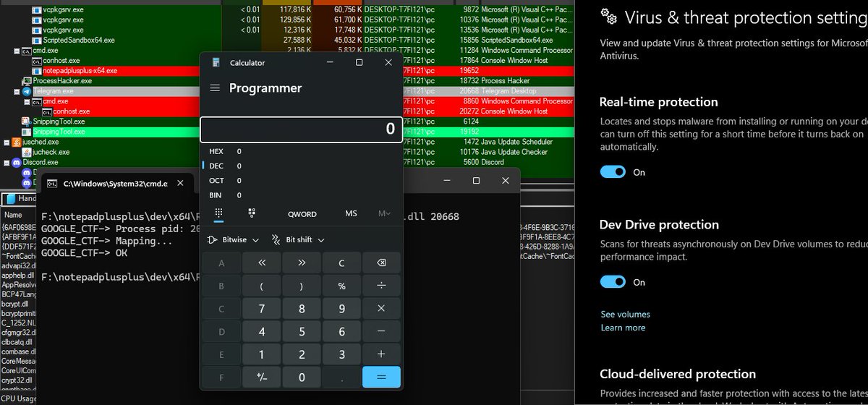The width and height of the screenshot is (868, 405).
Task: Select the Handles tab in Process Hacker
Action: [20, 198]
